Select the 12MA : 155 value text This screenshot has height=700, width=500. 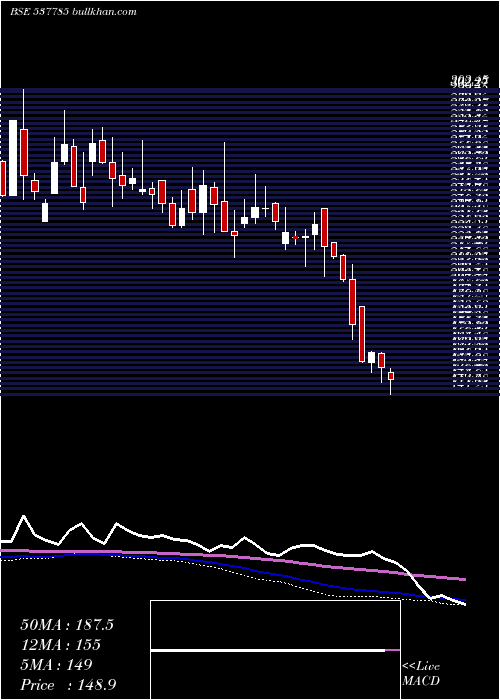click(60, 645)
